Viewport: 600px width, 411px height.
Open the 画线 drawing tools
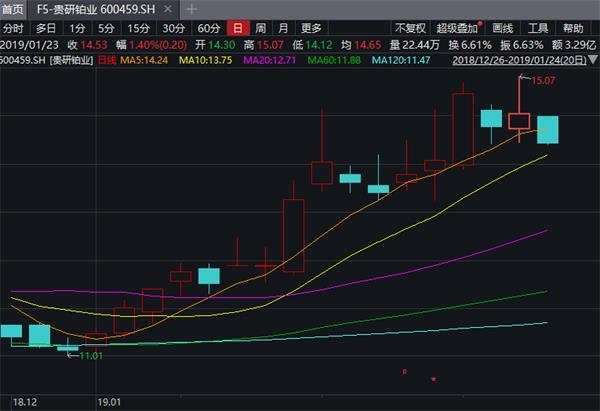click(x=502, y=28)
